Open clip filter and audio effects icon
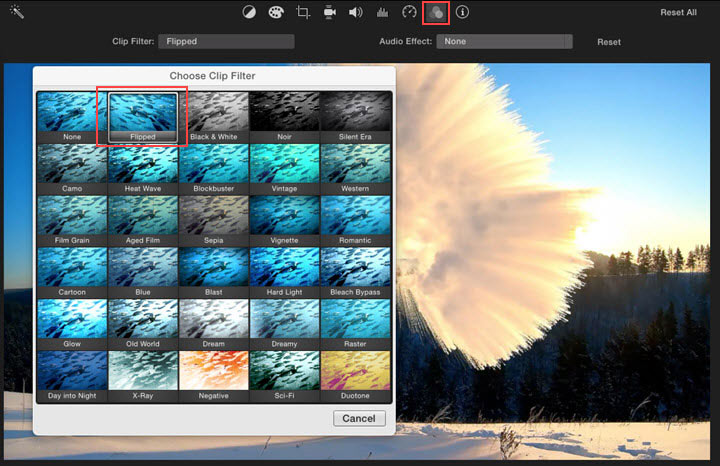This screenshot has width=720, height=466. pos(435,12)
